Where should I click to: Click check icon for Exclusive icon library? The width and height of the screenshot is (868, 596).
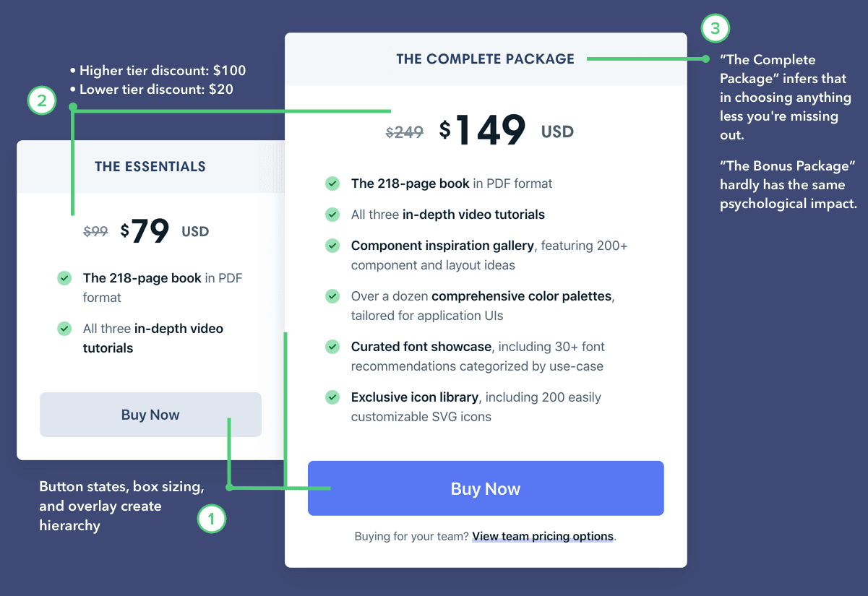pos(332,397)
